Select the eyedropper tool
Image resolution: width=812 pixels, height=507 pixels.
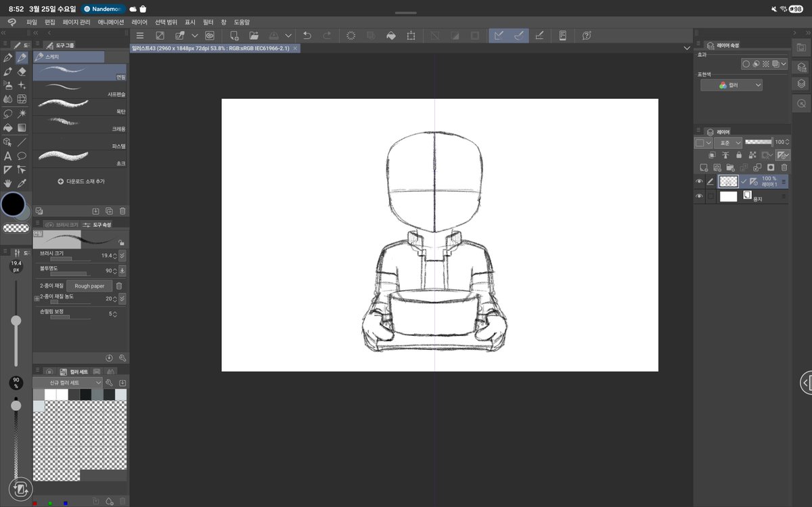[22, 183]
